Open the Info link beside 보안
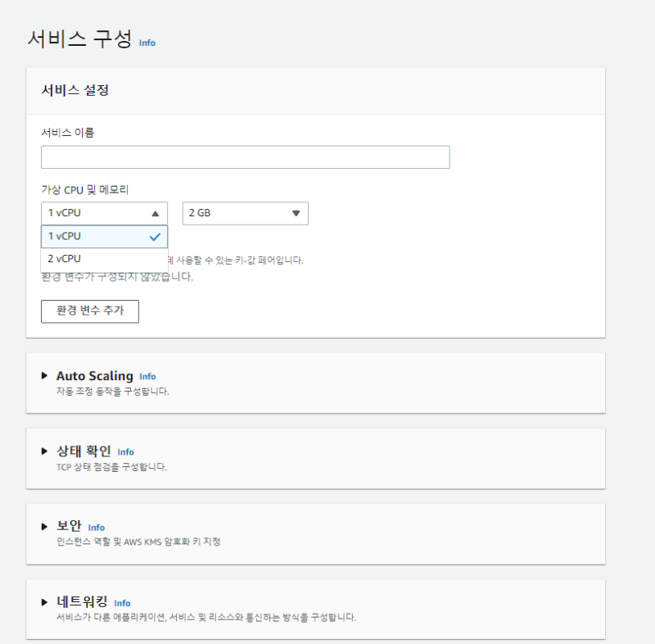This screenshot has height=644, width=655. coord(97,528)
